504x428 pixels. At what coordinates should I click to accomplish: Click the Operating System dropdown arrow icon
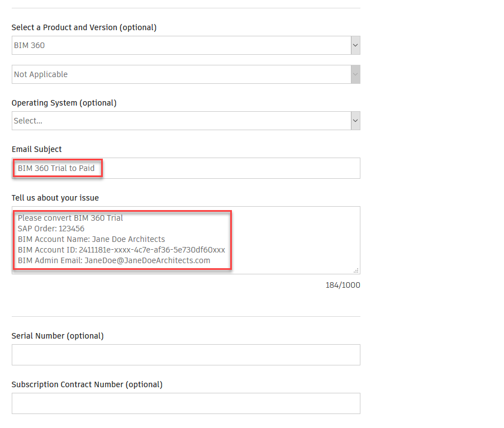(356, 120)
